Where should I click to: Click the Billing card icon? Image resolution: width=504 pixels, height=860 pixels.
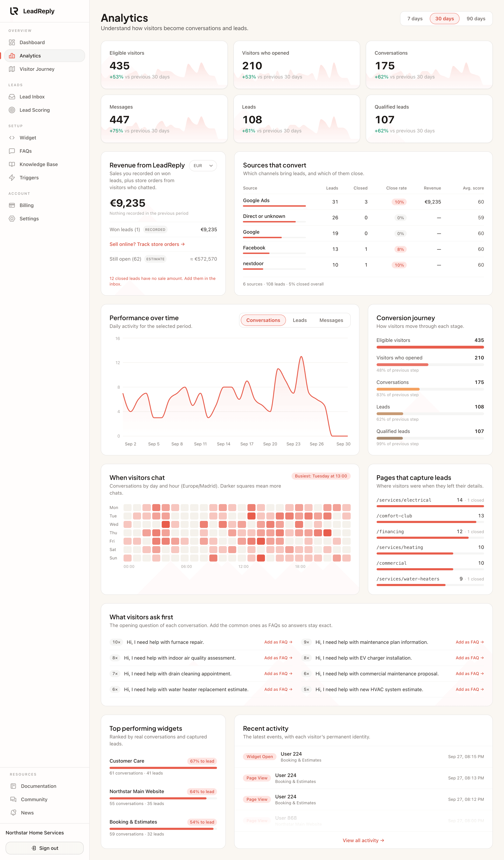12,205
